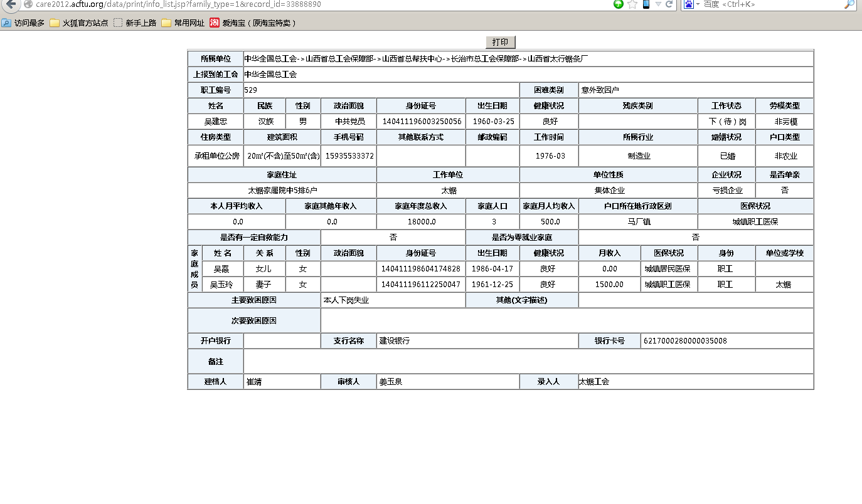Click the 亏损企业 enterprise status cell

(726, 191)
